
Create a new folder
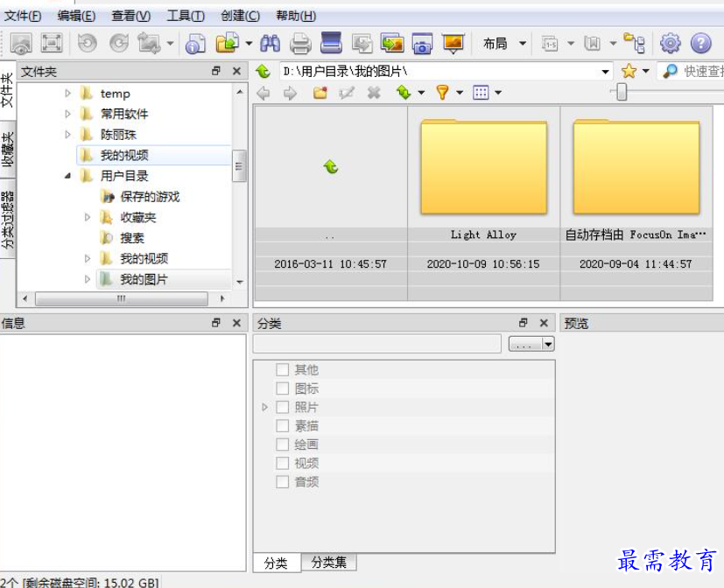pos(320,93)
